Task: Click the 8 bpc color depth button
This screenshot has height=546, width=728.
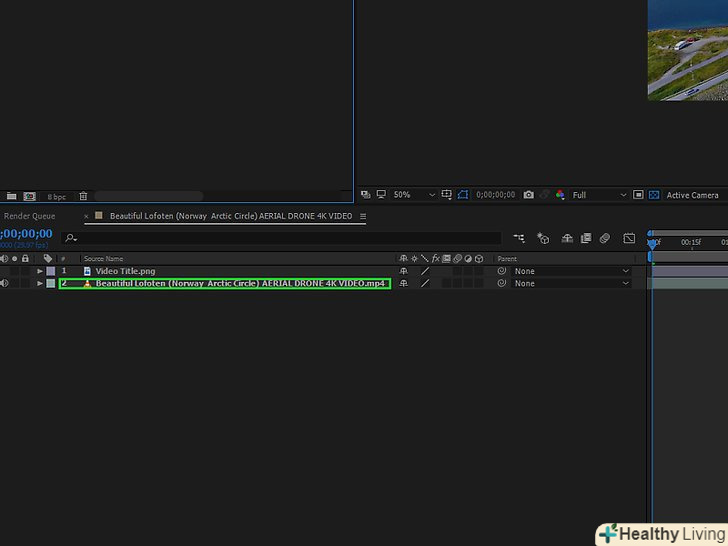Action: click(x=57, y=197)
